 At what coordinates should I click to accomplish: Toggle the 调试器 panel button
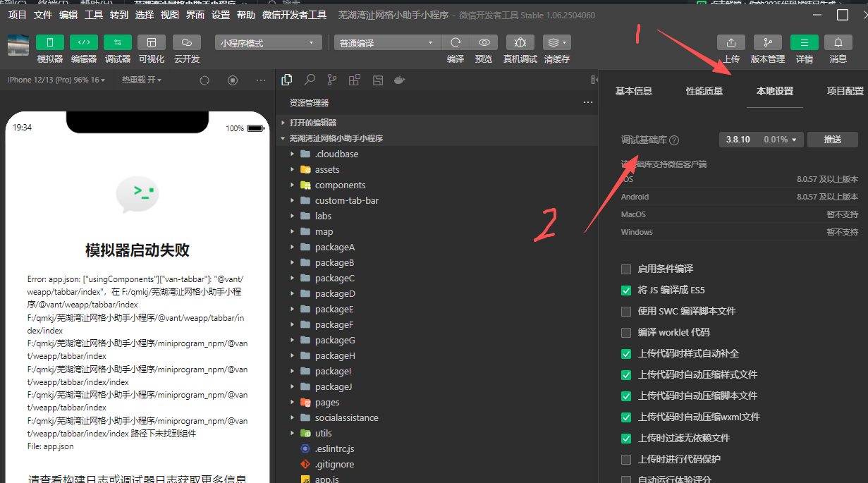[117, 43]
